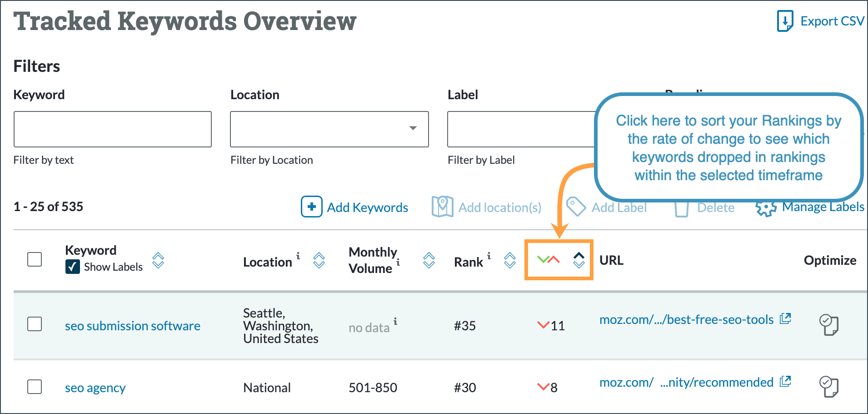This screenshot has height=414, width=868.
Task: Select the checkbox for seo agency row
Action: click(x=35, y=387)
